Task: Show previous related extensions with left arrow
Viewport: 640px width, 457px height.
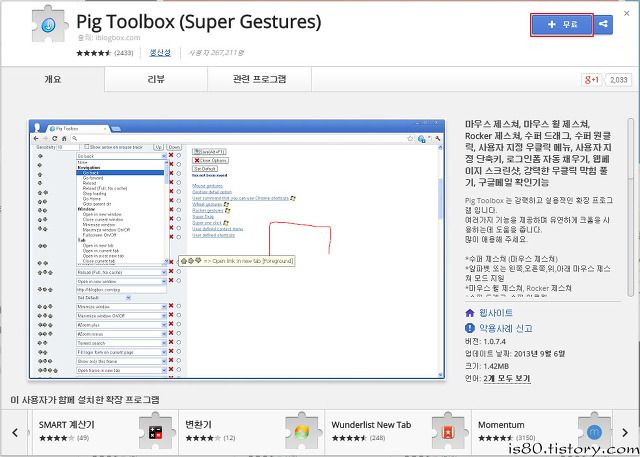Action: pyautogui.click(x=15, y=433)
